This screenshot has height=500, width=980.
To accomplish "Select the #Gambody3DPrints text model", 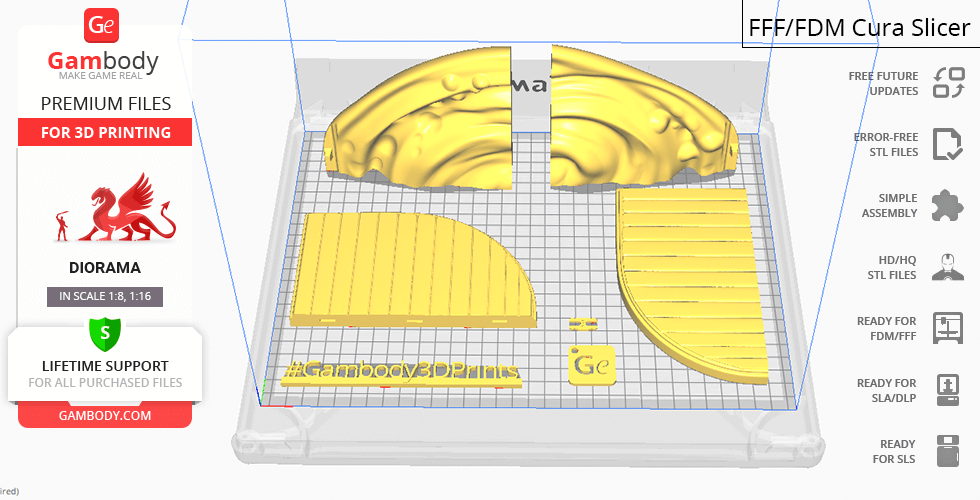I will pos(400,370).
